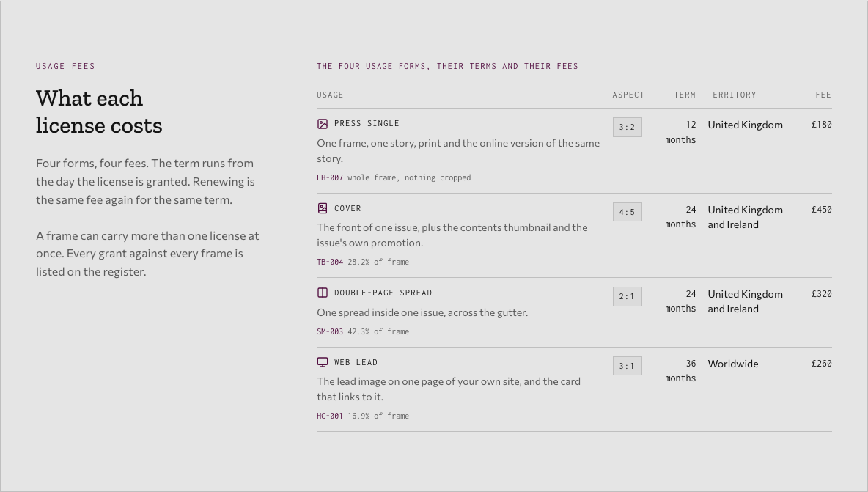Screen dimensions: 868x492
Task: Click the £320 fee value
Action: coord(822,294)
